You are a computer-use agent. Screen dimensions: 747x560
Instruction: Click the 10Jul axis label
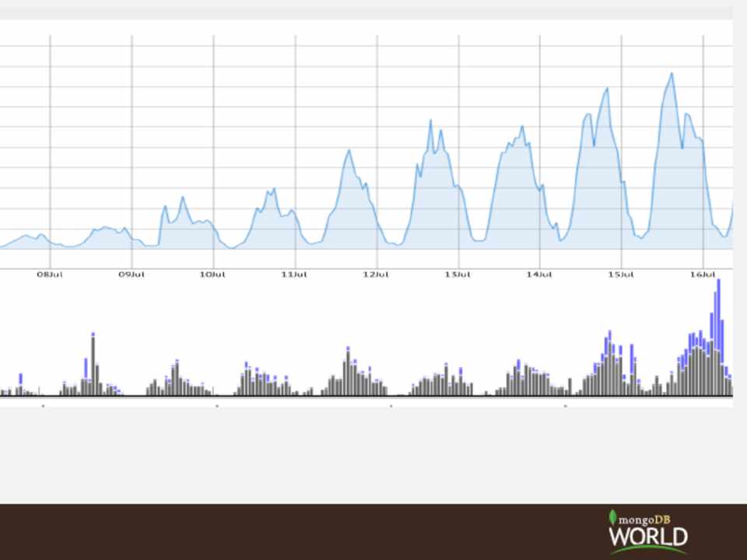213,275
